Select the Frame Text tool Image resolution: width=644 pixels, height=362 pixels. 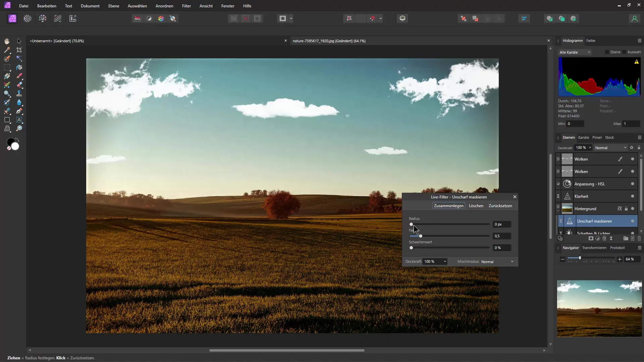coord(19,120)
